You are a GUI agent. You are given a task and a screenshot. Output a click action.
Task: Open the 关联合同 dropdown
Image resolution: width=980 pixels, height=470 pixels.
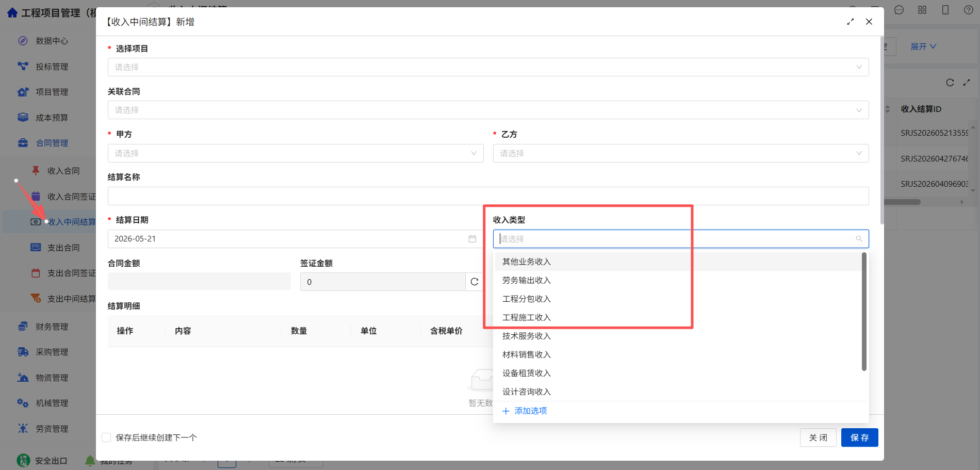pos(488,110)
